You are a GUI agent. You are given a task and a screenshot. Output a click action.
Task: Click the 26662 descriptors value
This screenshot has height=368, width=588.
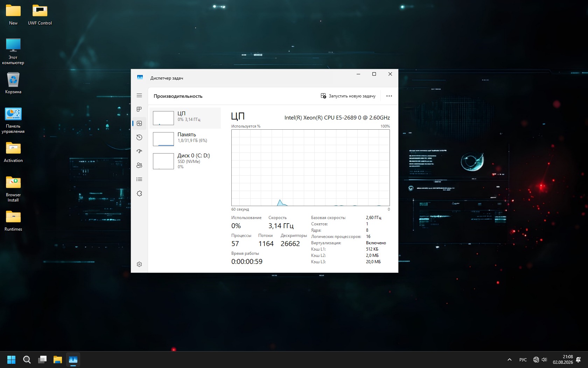[290, 244]
